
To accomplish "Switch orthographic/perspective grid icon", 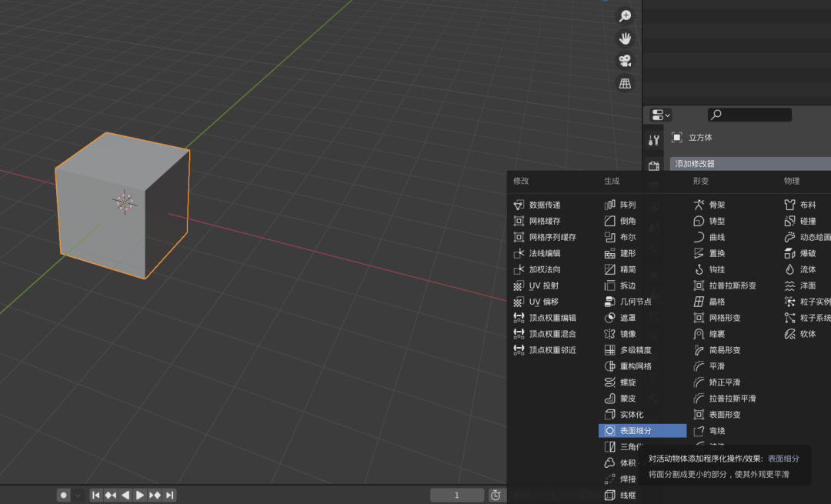I will [x=625, y=83].
